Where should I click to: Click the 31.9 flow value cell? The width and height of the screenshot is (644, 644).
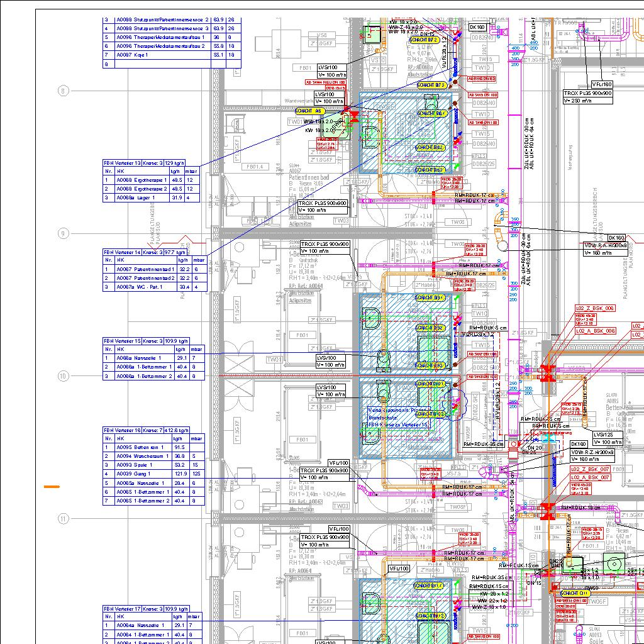[x=177, y=197]
